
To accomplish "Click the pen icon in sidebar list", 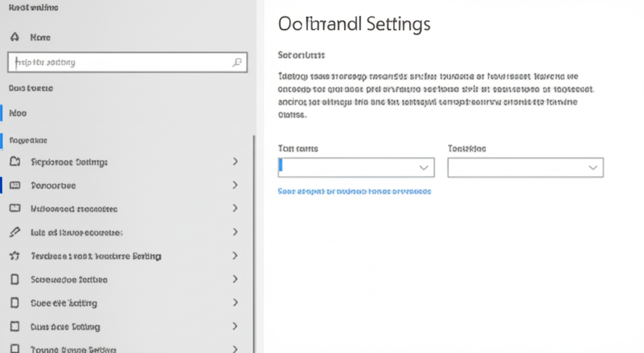I will pyautogui.click(x=15, y=232).
